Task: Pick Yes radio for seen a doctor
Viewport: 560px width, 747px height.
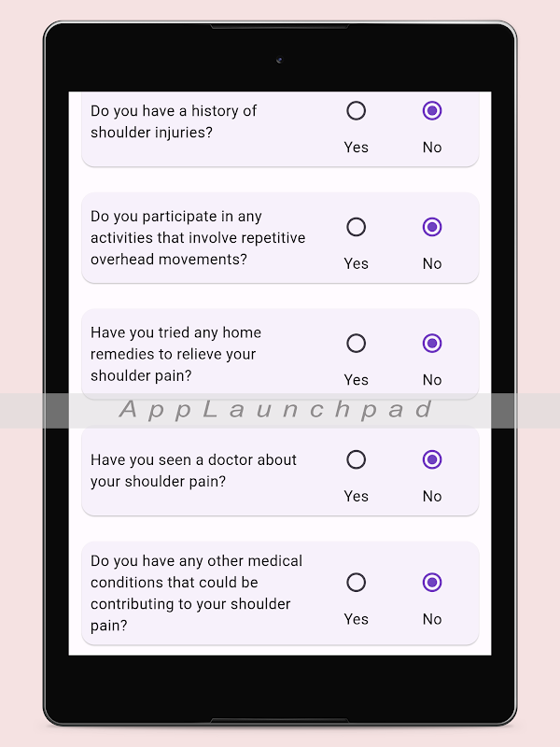Action: 356,459
